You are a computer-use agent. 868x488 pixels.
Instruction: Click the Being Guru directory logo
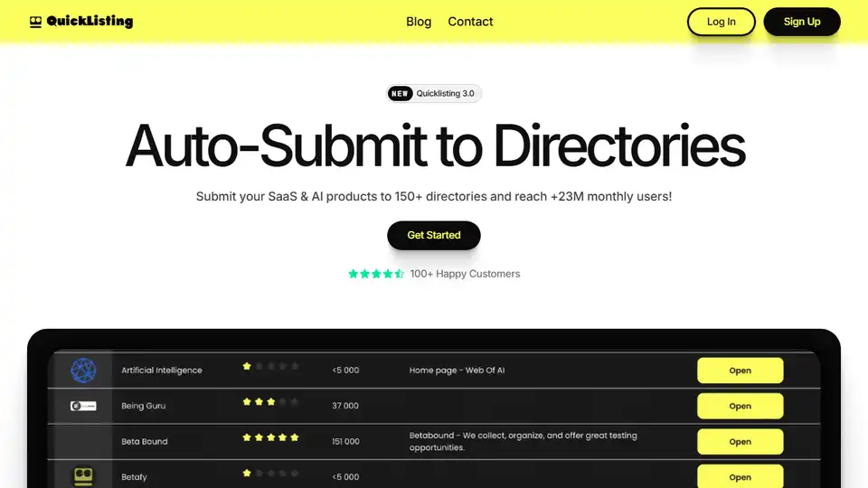click(83, 406)
